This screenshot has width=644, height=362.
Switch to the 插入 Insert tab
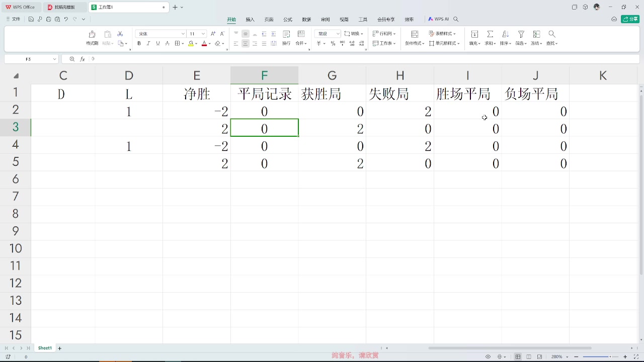coord(250,20)
